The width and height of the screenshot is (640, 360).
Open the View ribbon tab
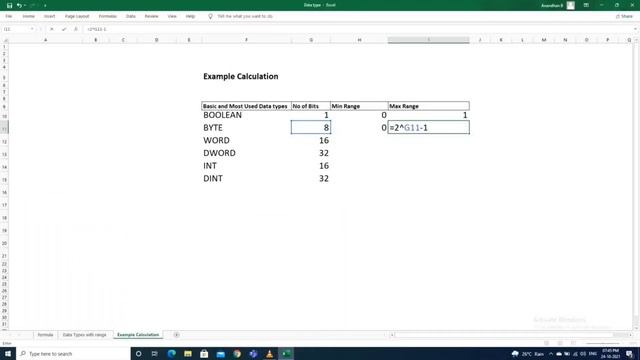click(x=172, y=16)
